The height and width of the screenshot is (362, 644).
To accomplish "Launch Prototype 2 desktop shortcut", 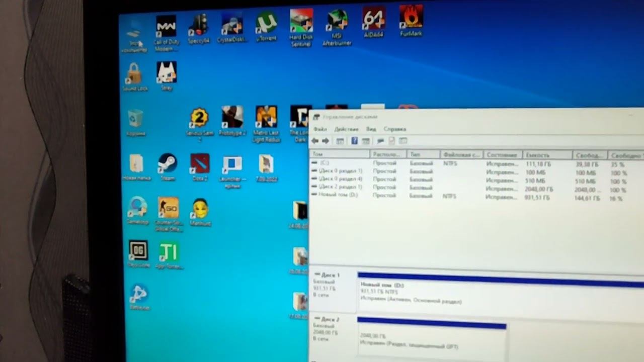I will pyautogui.click(x=232, y=121).
